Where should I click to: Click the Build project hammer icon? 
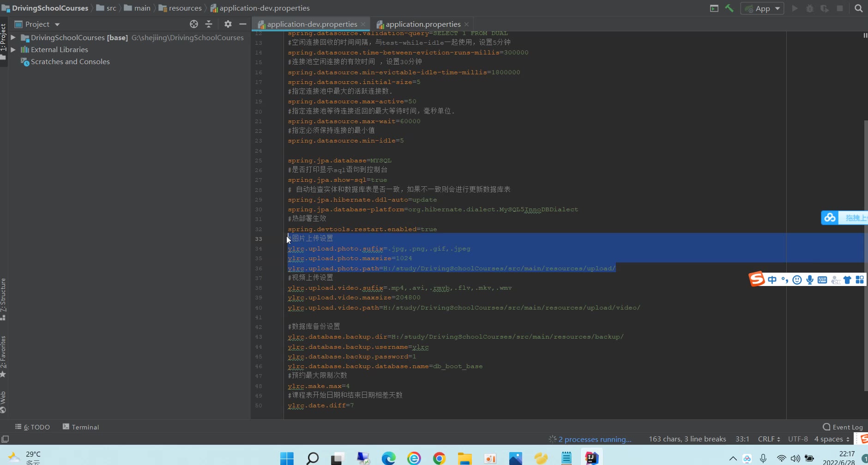[x=729, y=8]
